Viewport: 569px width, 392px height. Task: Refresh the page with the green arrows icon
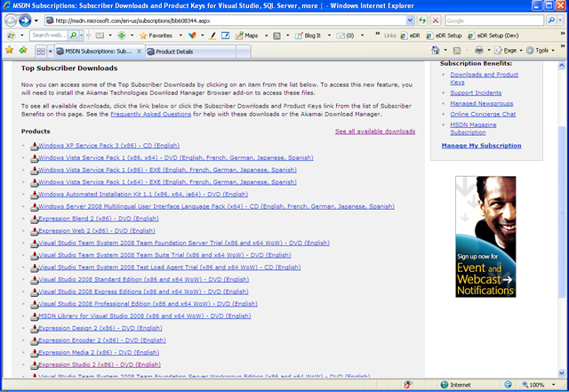422,20
